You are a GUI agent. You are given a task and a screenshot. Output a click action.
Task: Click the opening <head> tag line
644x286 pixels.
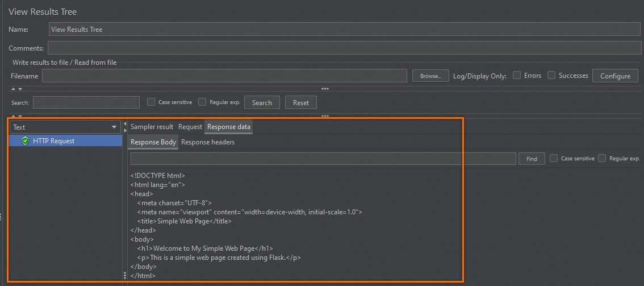click(142, 193)
